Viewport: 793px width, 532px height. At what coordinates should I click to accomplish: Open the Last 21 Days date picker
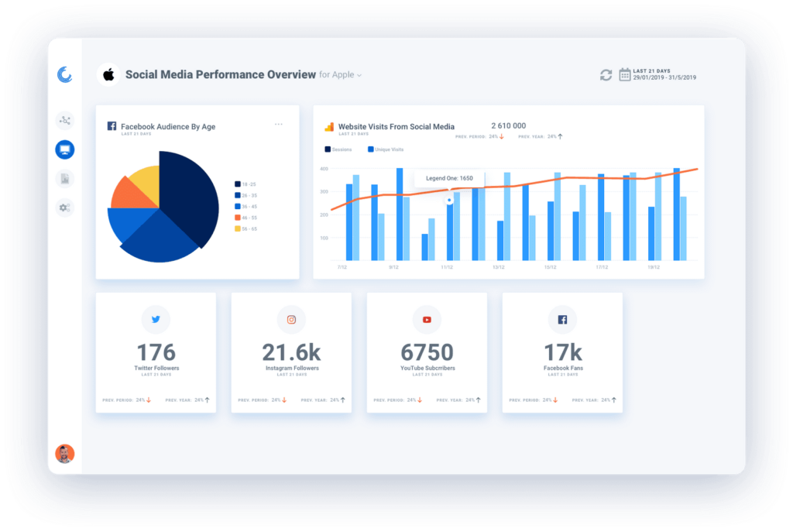(664, 74)
